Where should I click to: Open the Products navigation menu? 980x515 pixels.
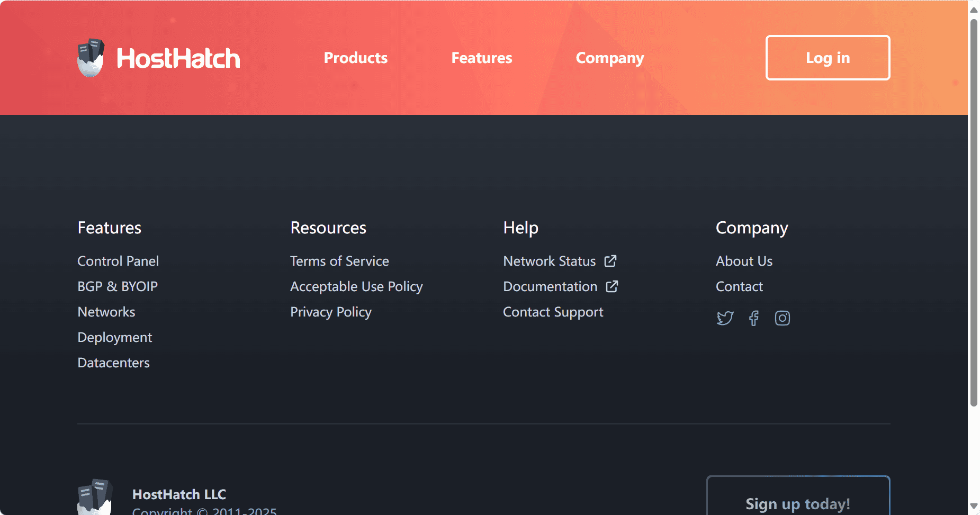[x=355, y=58]
